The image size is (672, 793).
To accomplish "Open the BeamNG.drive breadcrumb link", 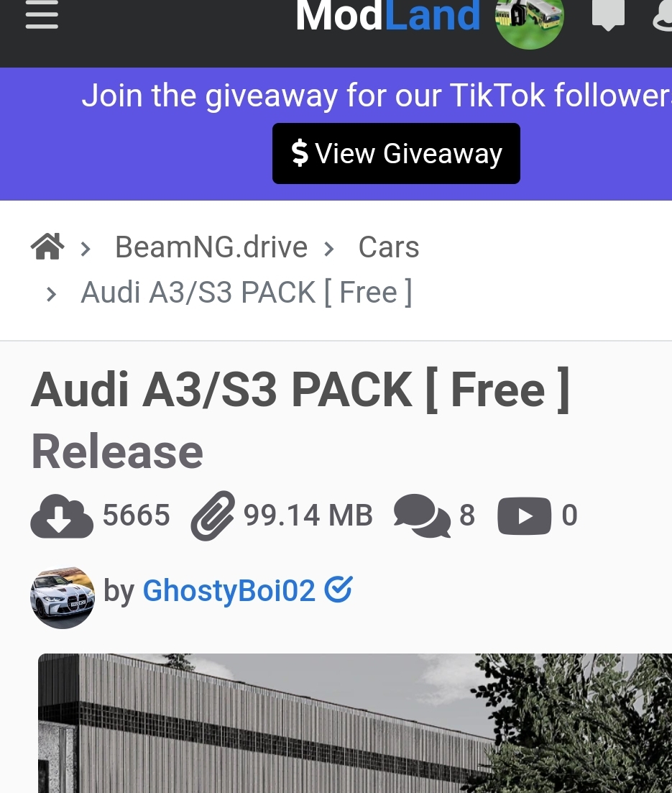I will tap(211, 247).
